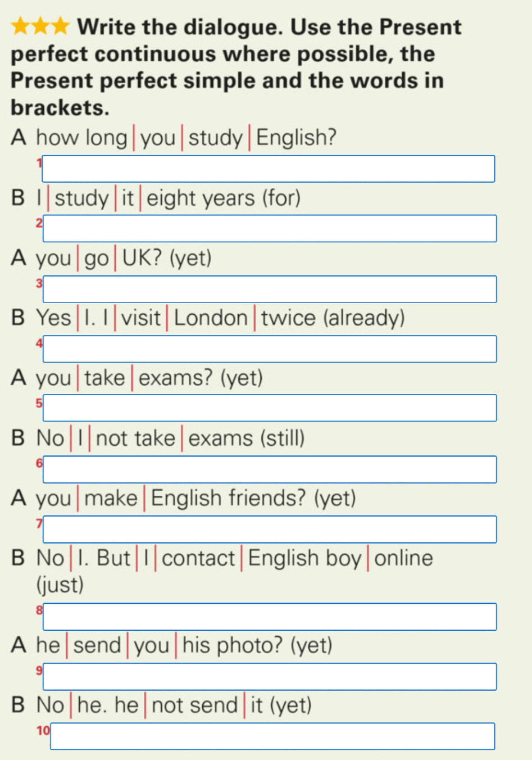The image size is (532, 760).
Task: Click the three gold stars difficulty icon
Action: click(40, 26)
